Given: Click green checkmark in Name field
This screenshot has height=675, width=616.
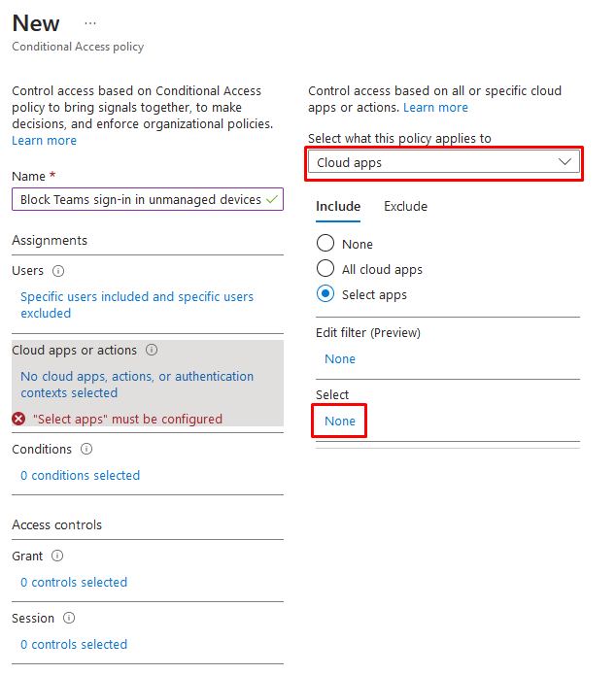Looking at the screenshot, I should point(272,199).
